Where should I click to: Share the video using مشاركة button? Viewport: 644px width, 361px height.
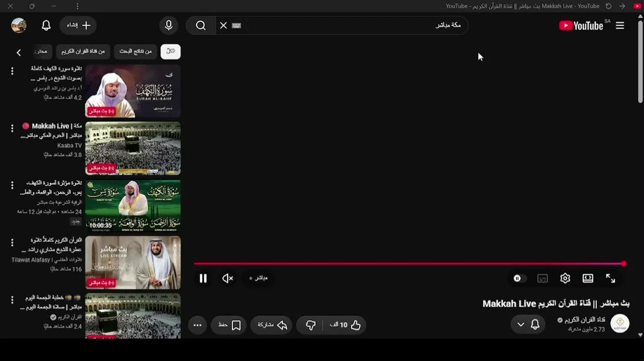click(271, 325)
